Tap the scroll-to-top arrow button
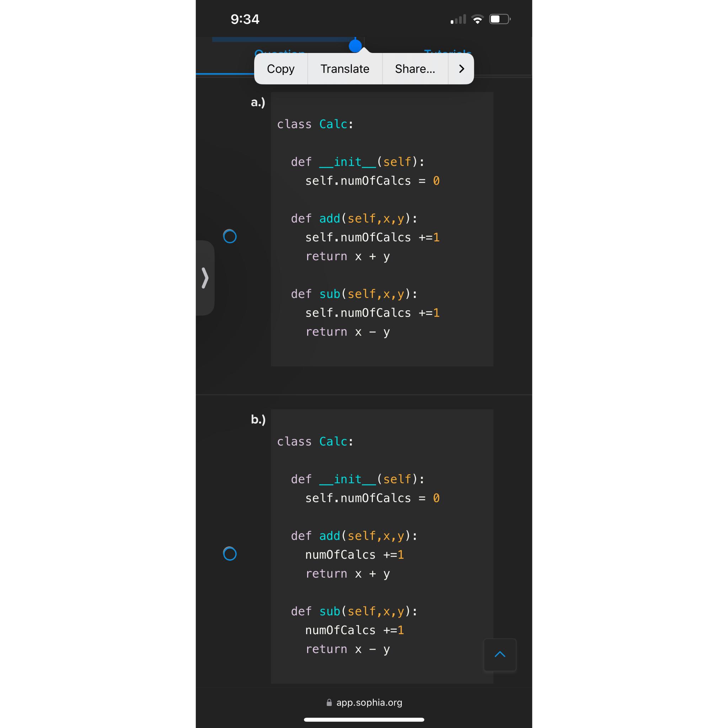728x728 pixels. point(500,655)
